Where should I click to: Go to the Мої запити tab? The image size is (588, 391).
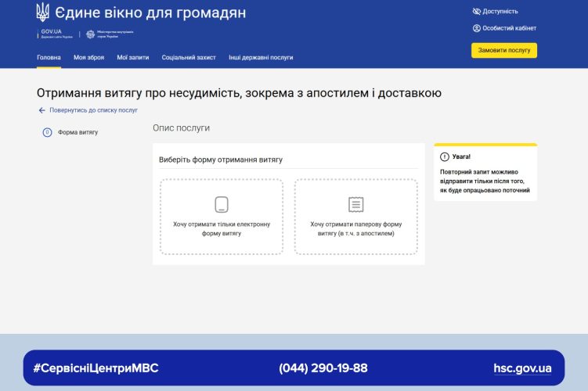pos(133,58)
